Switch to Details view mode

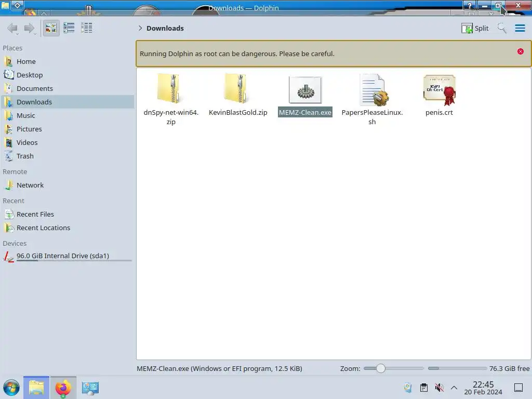pyautogui.click(x=87, y=28)
